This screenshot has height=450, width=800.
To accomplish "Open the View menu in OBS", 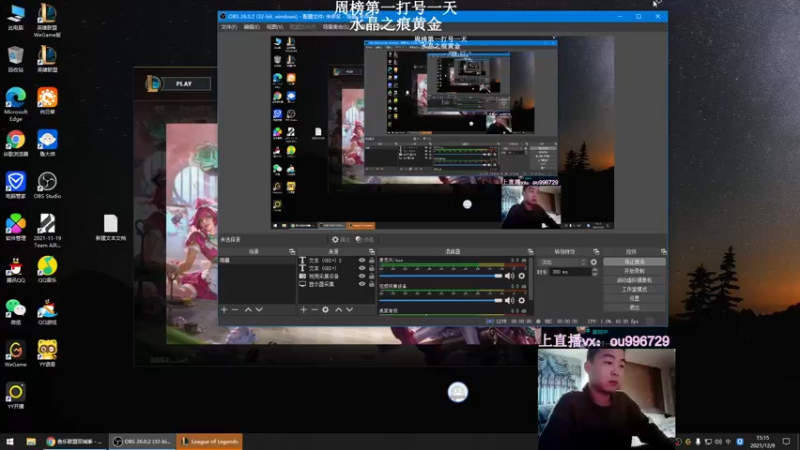I will pyautogui.click(x=274, y=27).
